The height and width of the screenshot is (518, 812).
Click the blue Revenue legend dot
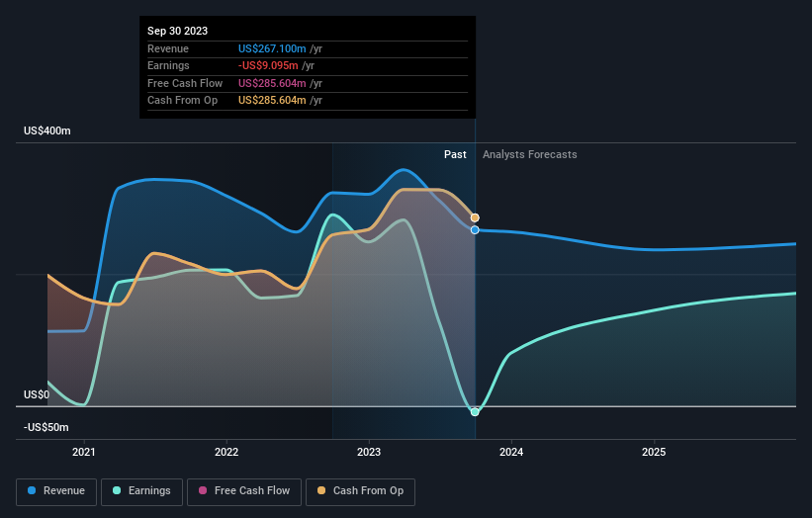(x=32, y=490)
